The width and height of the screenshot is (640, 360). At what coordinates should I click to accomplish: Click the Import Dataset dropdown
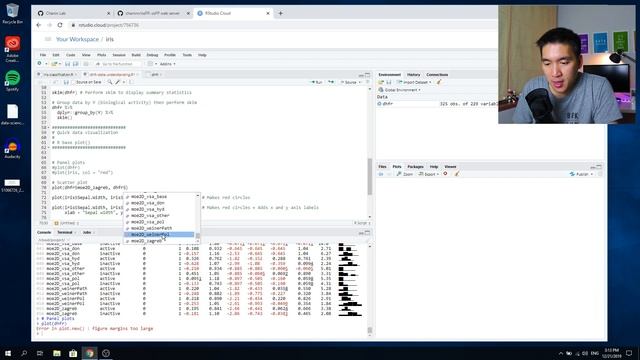point(414,82)
